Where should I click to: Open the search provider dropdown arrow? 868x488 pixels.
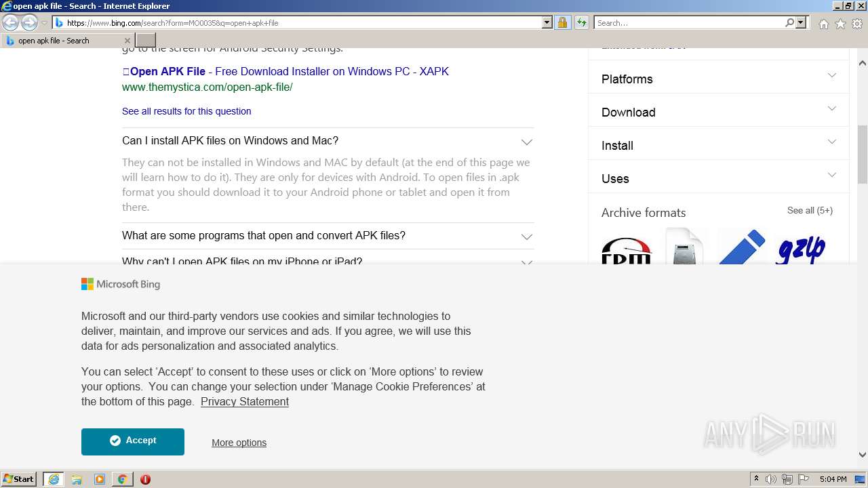tap(801, 23)
